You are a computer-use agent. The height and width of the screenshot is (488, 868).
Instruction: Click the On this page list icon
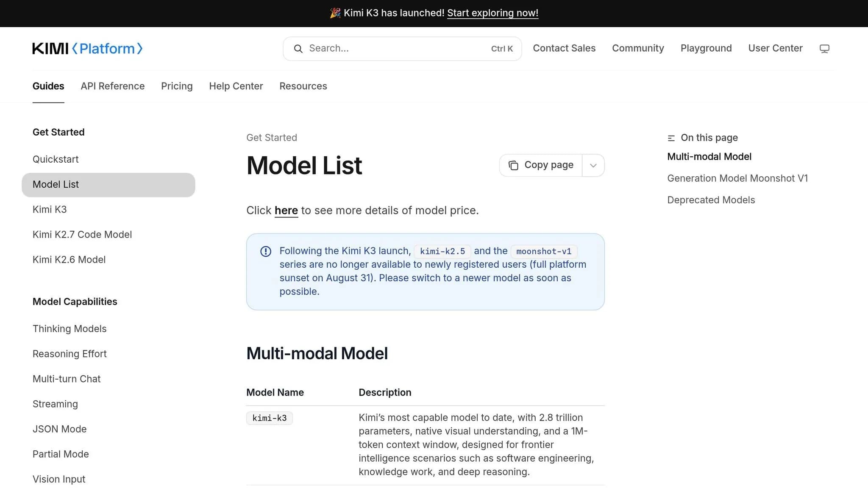click(671, 138)
